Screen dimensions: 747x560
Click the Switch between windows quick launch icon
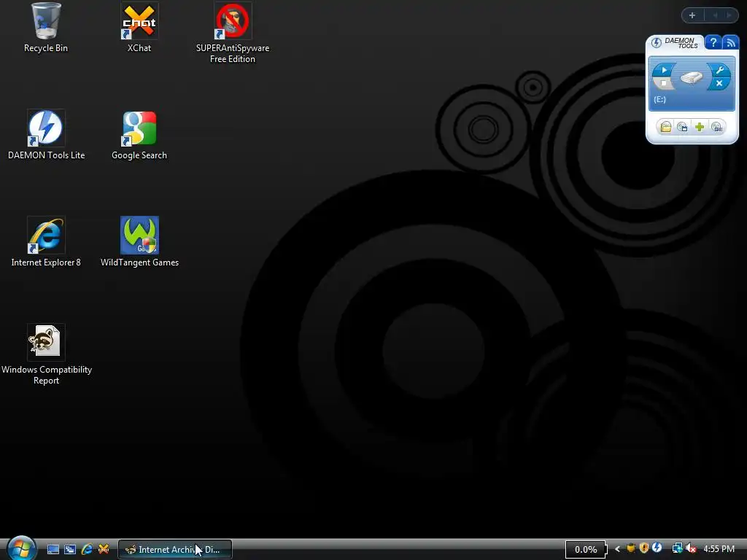point(70,549)
